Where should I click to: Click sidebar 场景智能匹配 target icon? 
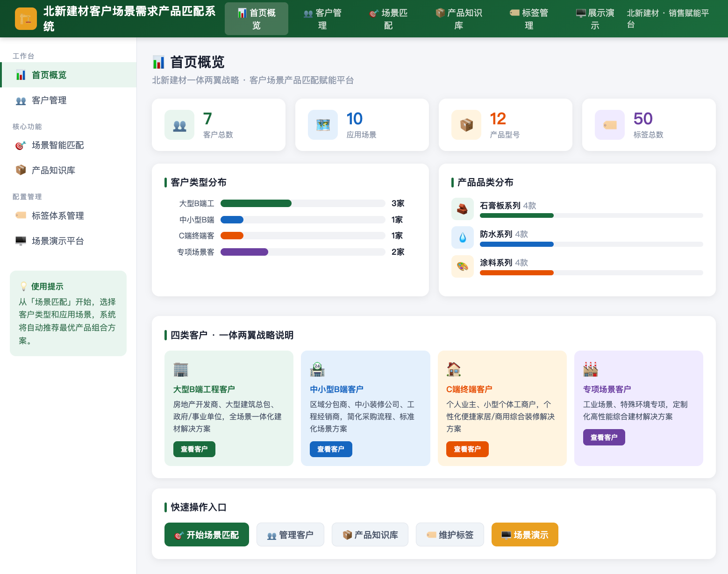coord(21,145)
